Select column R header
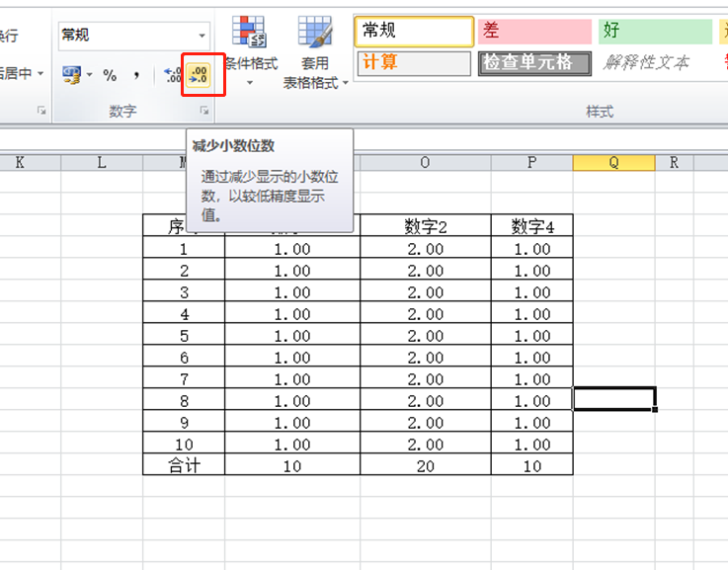Screen dimensions: 728x570 (x=674, y=162)
